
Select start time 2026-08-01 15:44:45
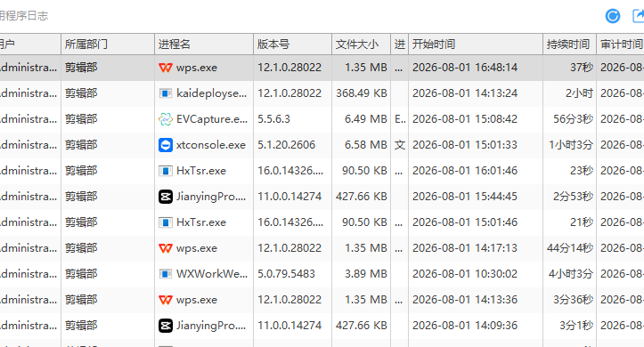(x=465, y=197)
